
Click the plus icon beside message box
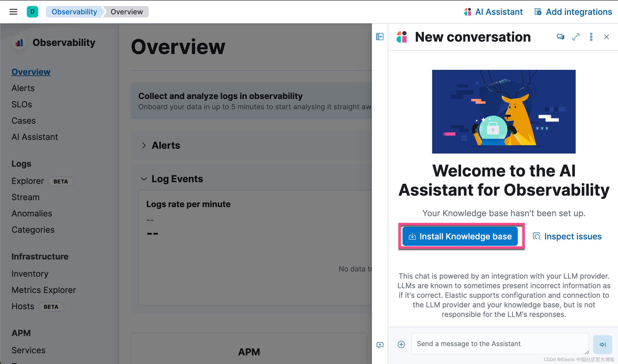[x=401, y=344]
